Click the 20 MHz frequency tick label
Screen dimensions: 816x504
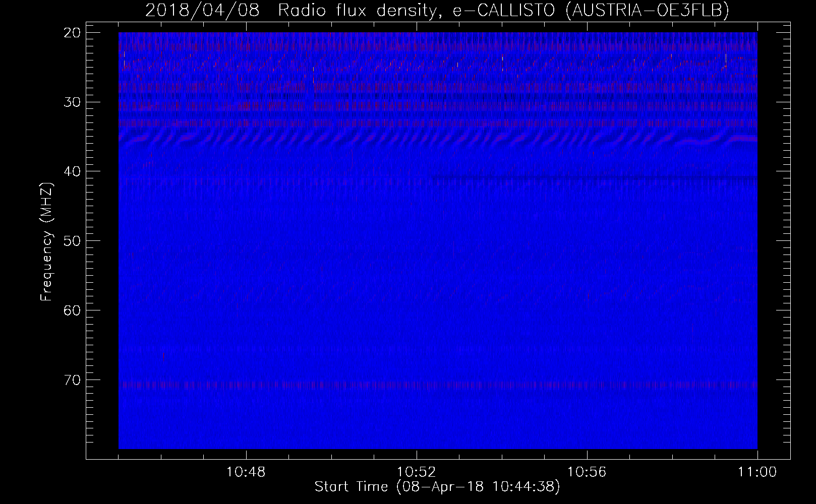[72, 33]
